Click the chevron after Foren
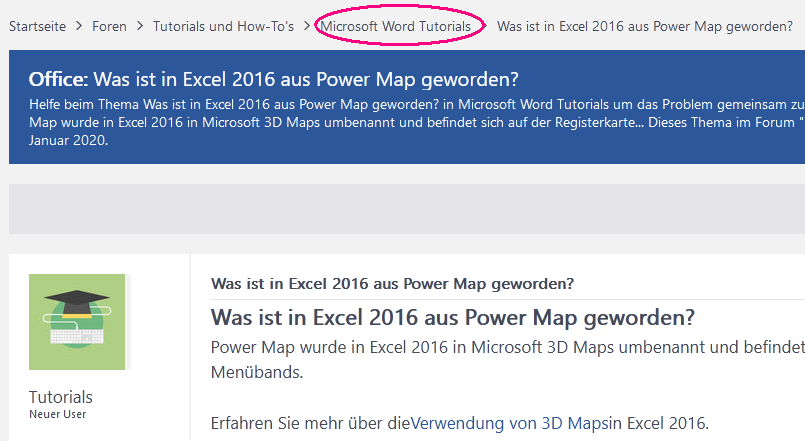805x441 pixels. pyautogui.click(x=140, y=26)
